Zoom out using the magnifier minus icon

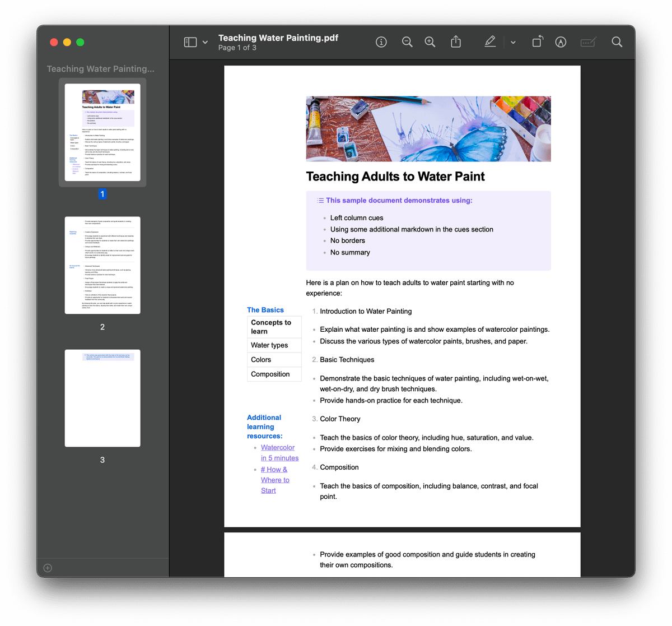click(407, 42)
